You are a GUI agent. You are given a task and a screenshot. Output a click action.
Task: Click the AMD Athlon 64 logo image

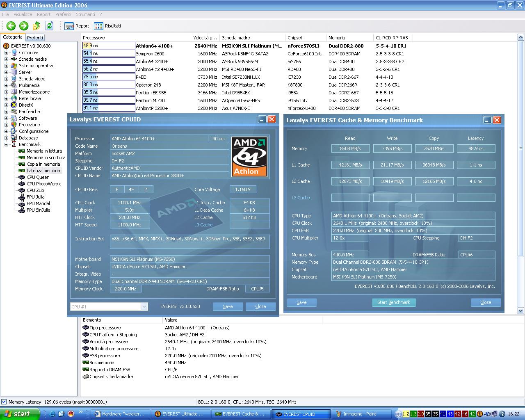click(x=250, y=157)
